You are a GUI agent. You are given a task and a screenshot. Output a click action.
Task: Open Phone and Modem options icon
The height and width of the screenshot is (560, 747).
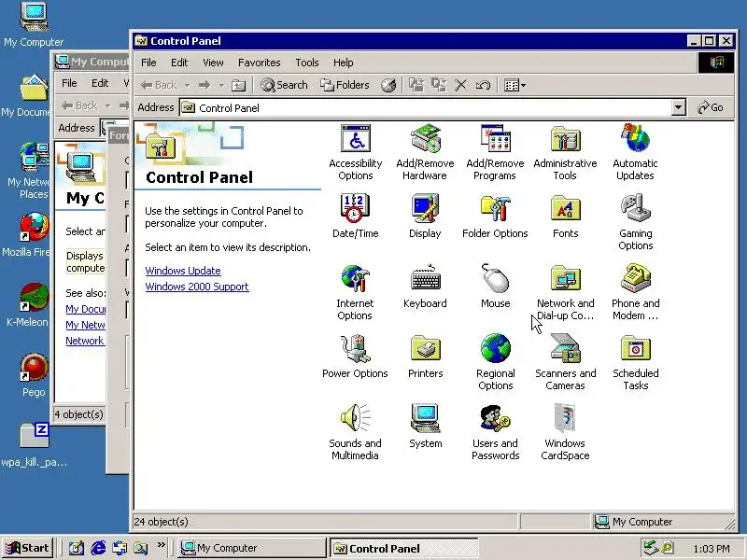(x=636, y=292)
